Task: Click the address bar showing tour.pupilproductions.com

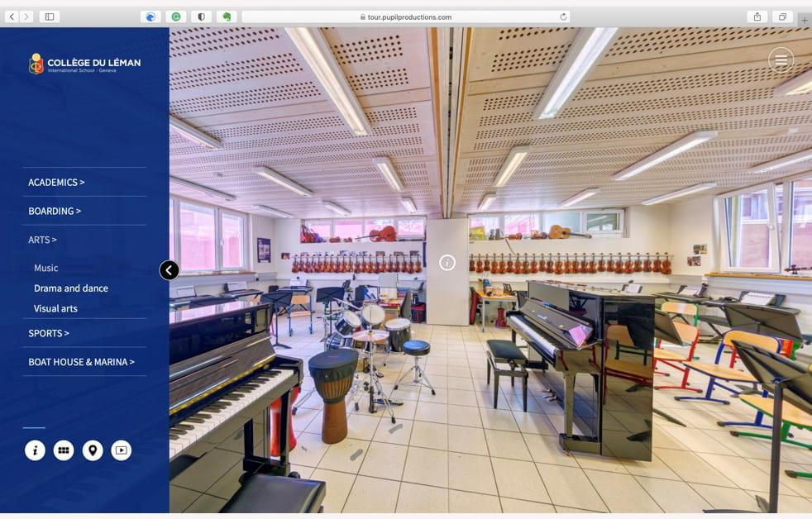Action: (405, 17)
